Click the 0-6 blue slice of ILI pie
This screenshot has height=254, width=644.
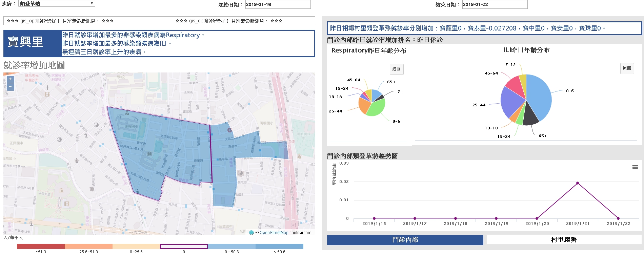(541, 97)
